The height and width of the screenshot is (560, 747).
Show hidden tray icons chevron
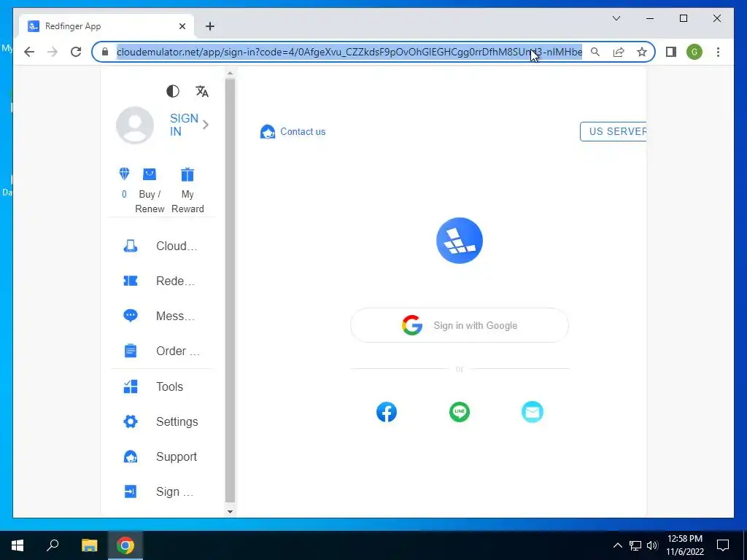tap(617, 545)
